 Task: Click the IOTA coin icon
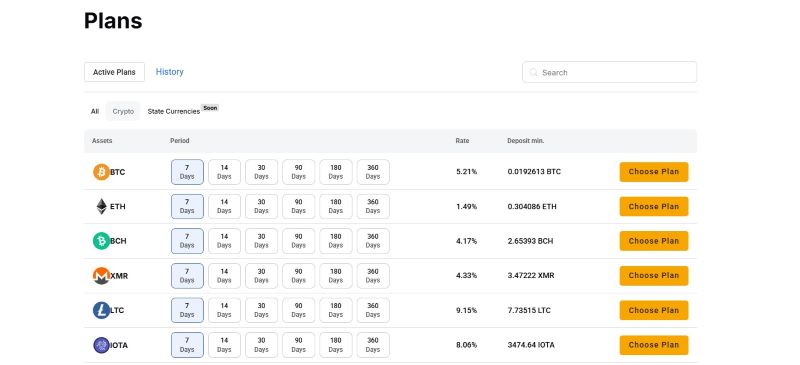tap(101, 345)
